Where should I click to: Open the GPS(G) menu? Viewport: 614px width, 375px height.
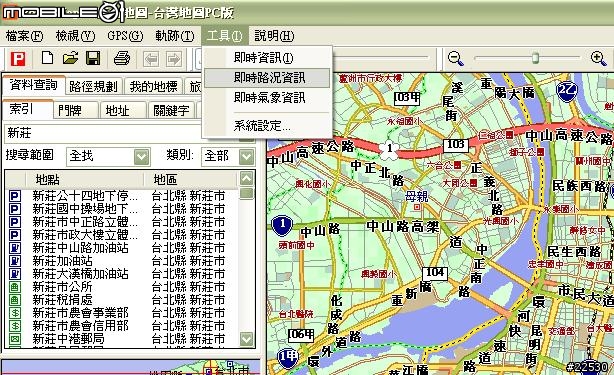click(x=125, y=36)
